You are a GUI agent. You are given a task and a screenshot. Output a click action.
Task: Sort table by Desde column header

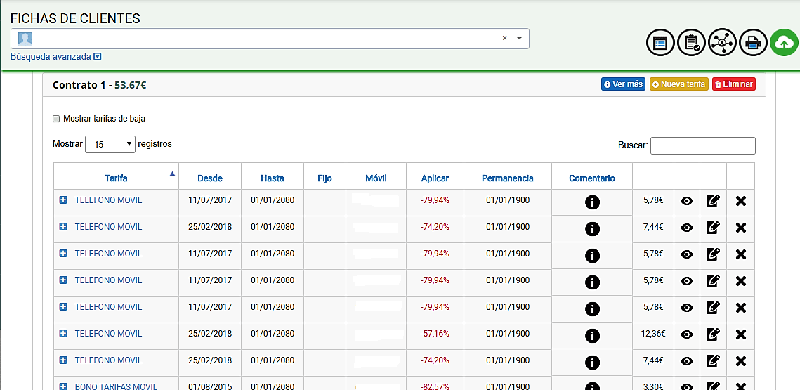210,178
